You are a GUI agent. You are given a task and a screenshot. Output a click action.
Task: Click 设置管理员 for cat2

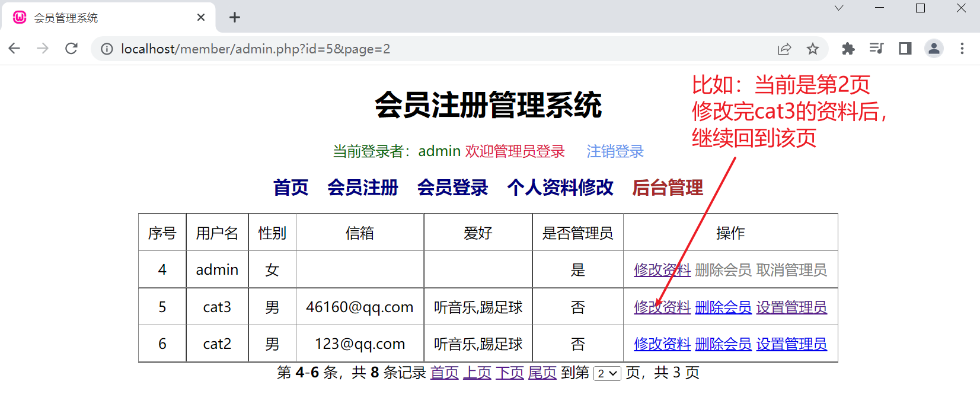click(791, 344)
